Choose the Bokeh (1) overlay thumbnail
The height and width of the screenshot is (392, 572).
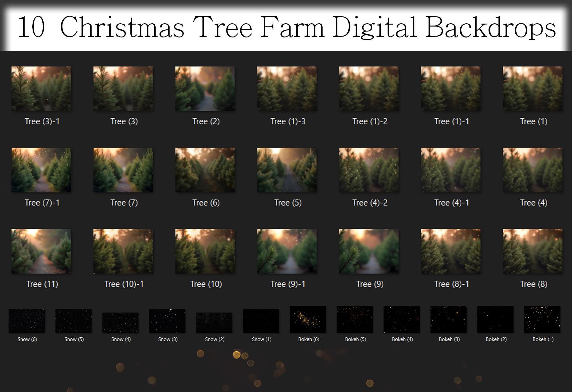542,319
